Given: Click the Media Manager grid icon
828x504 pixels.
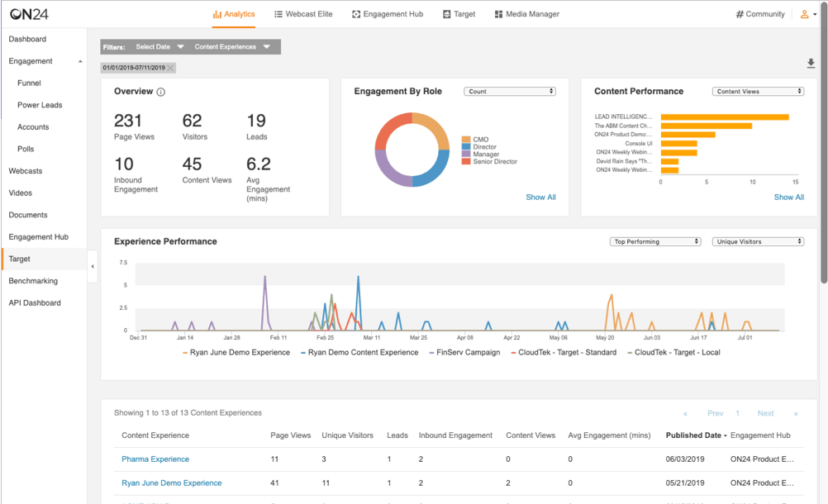Looking at the screenshot, I should [x=498, y=14].
